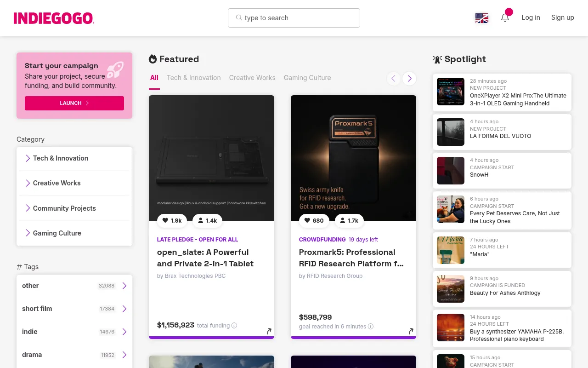Like open_slate with the 1.9k heart

coord(172,221)
